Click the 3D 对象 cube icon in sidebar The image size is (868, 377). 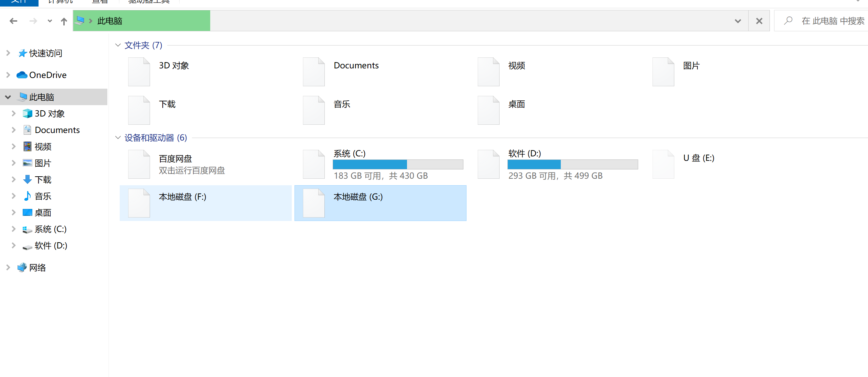(x=28, y=113)
